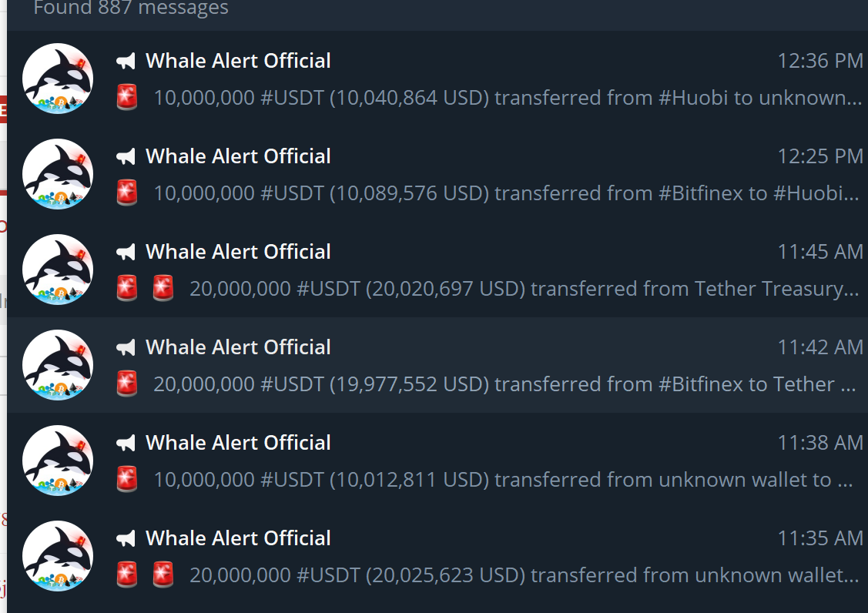
Task: Click the whale avatar of the 11:38 AM message
Action: 58,461
